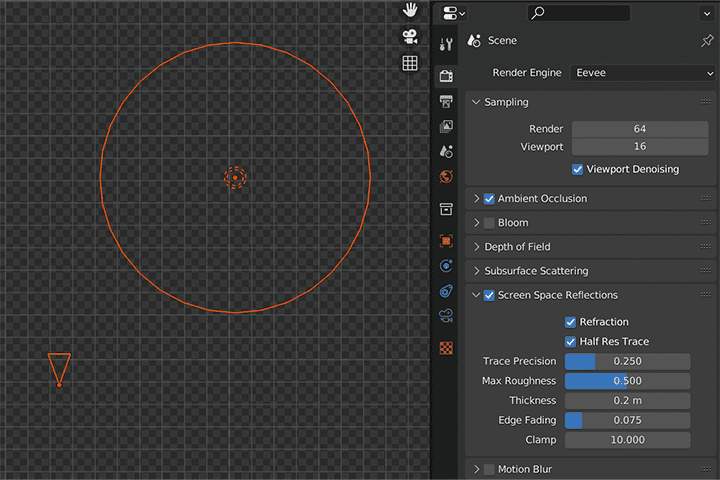This screenshot has height=480, width=720.
Task: Toggle Viewport Denoising checkbox
Action: [578, 169]
